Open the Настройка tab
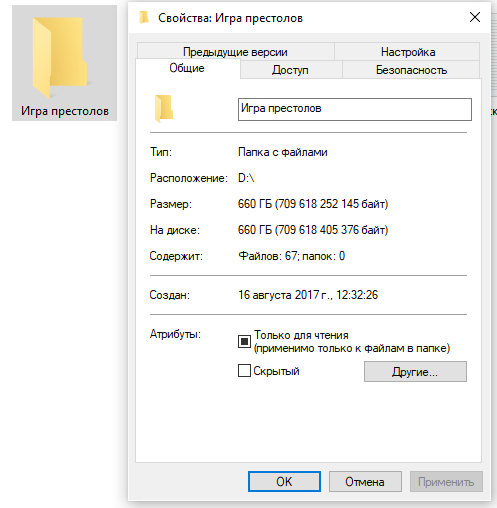497x508 pixels. click(407, 52)
